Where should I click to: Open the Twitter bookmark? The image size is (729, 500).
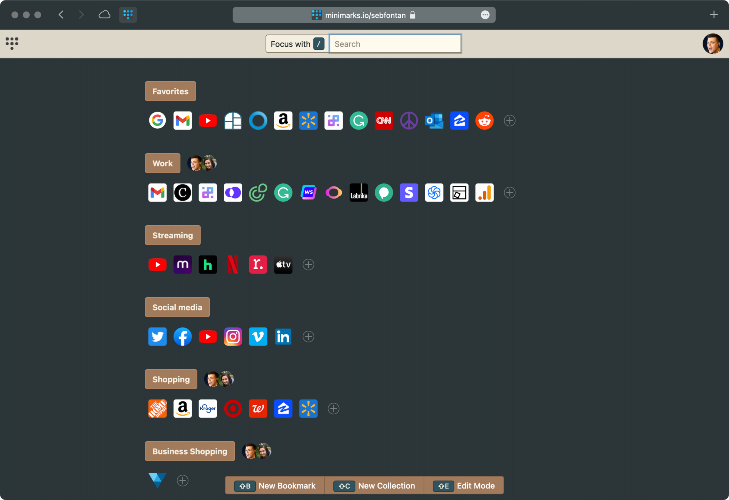click(x=158, y=337)
